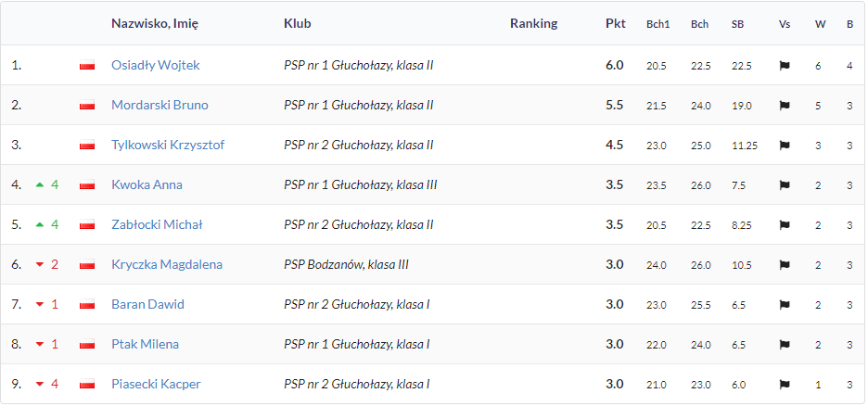The height and width of the screenshot is (406, 868).
Task: Click the Vs flag icon for Mordarski Bruno
Action: (x=785, y=106)
